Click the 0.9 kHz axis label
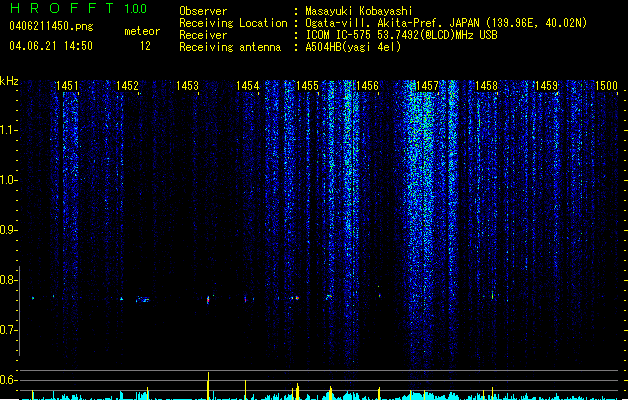 coord(8,230)
